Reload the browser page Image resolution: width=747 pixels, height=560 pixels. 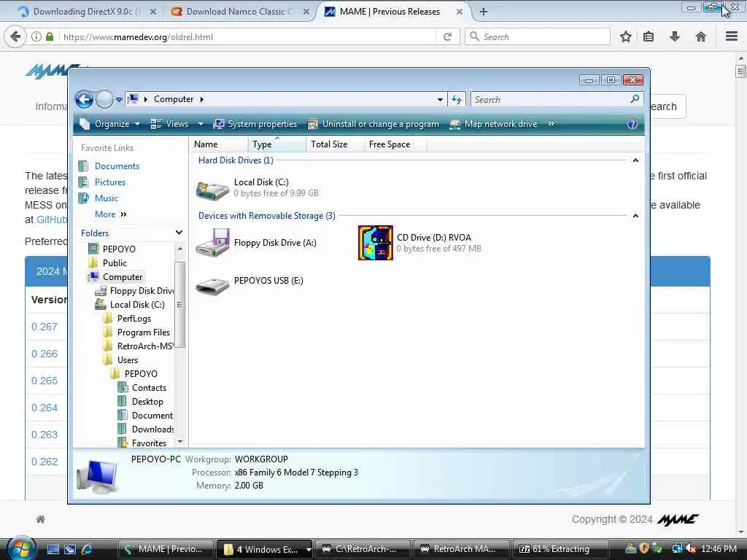click(447, 36)
